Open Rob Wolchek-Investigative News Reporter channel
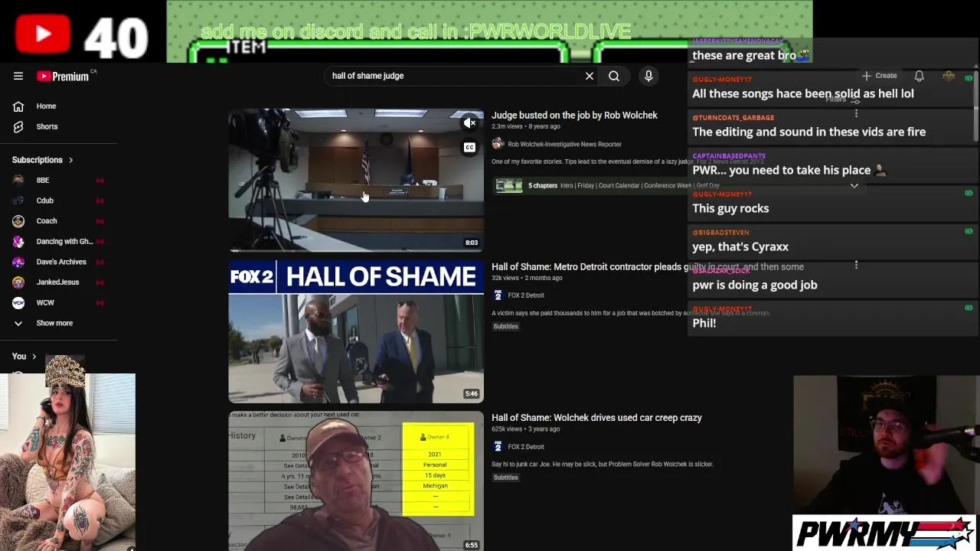Screen dimensions: 980x551 tap(564, 144)
